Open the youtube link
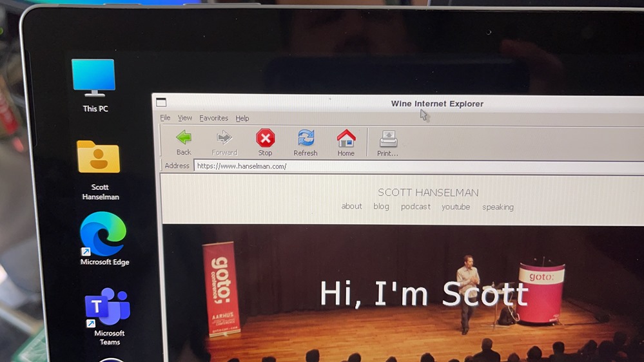Screen dimensions: 644x362 coord(456,207)
